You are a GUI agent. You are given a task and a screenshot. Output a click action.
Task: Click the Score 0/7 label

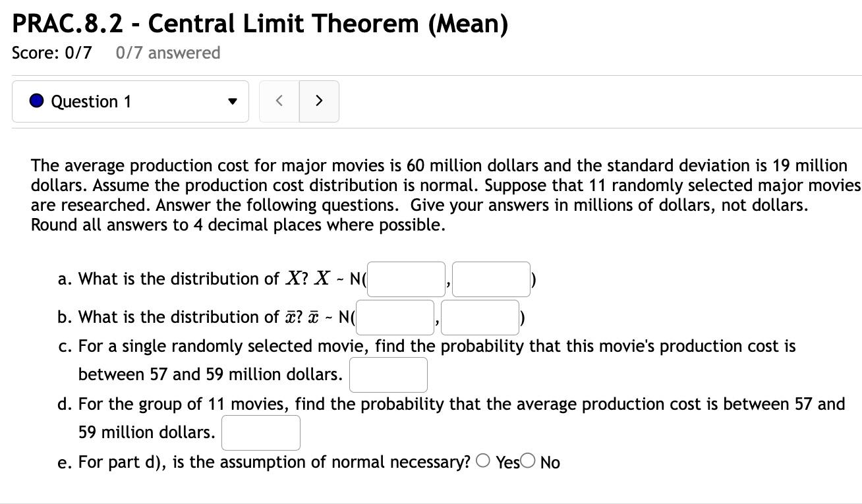52,53
